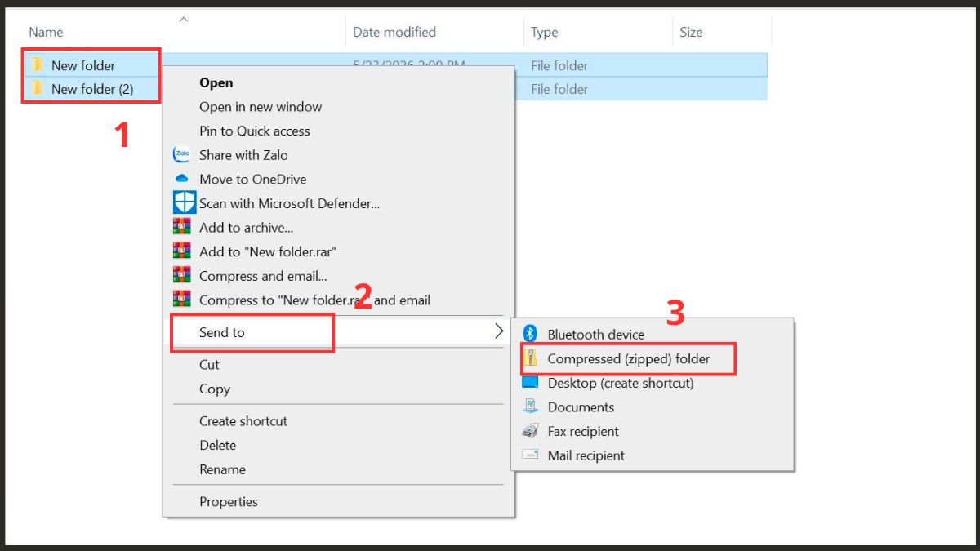Viewport: 980px width, 551px height.
Task: Choose Fax recipient
Action: click(583, 431)
